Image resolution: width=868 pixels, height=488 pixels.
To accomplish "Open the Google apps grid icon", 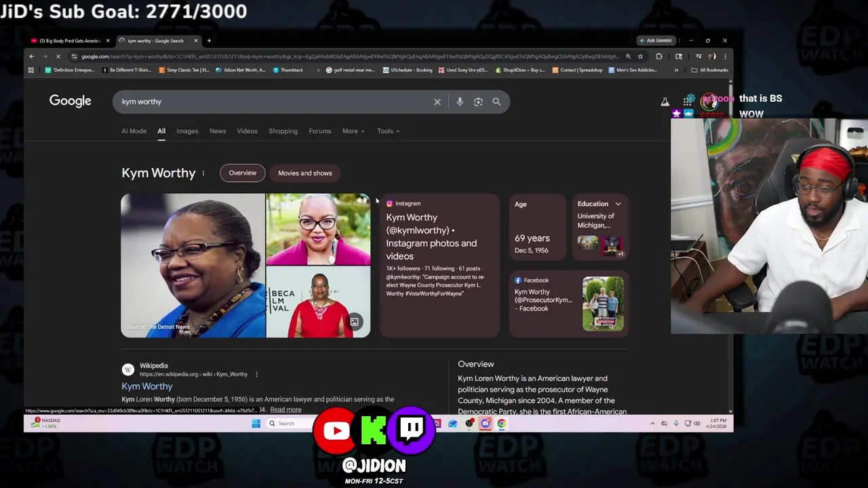I will click(x=689, y=102).
